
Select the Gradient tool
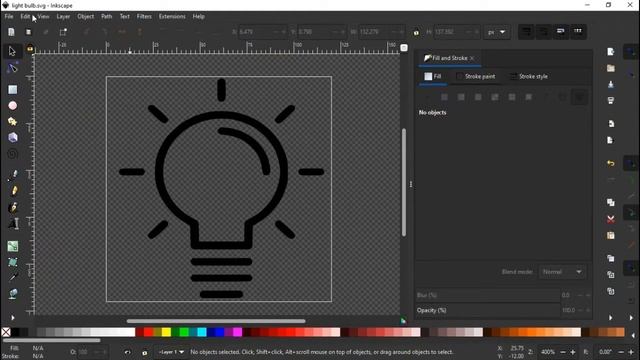13,246
